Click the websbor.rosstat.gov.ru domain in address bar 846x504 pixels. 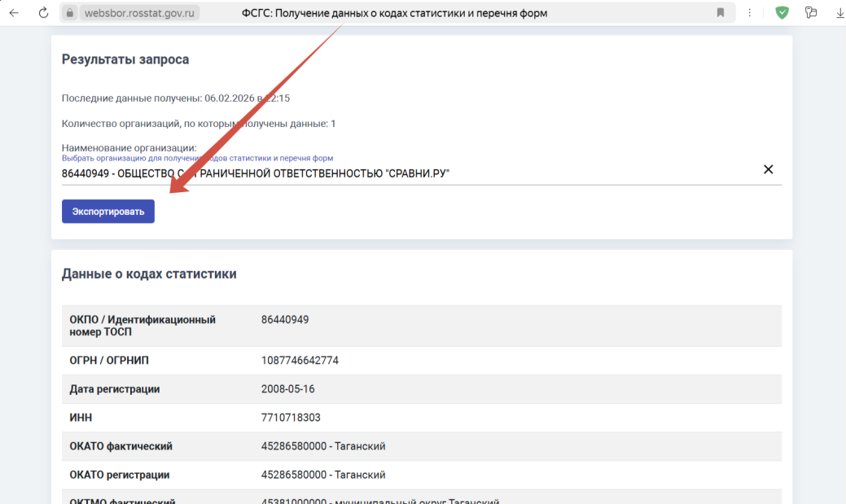point(138,13)
